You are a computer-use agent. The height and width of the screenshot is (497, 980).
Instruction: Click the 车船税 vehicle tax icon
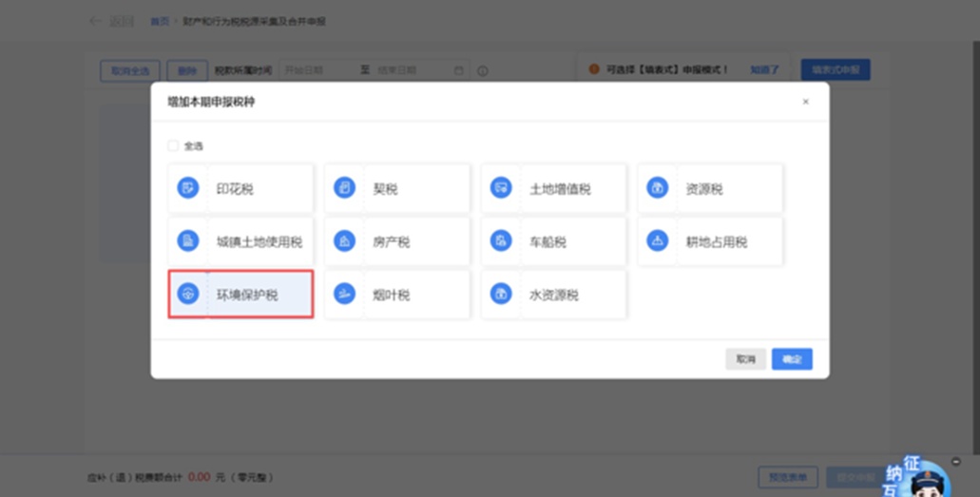(501, 241)
